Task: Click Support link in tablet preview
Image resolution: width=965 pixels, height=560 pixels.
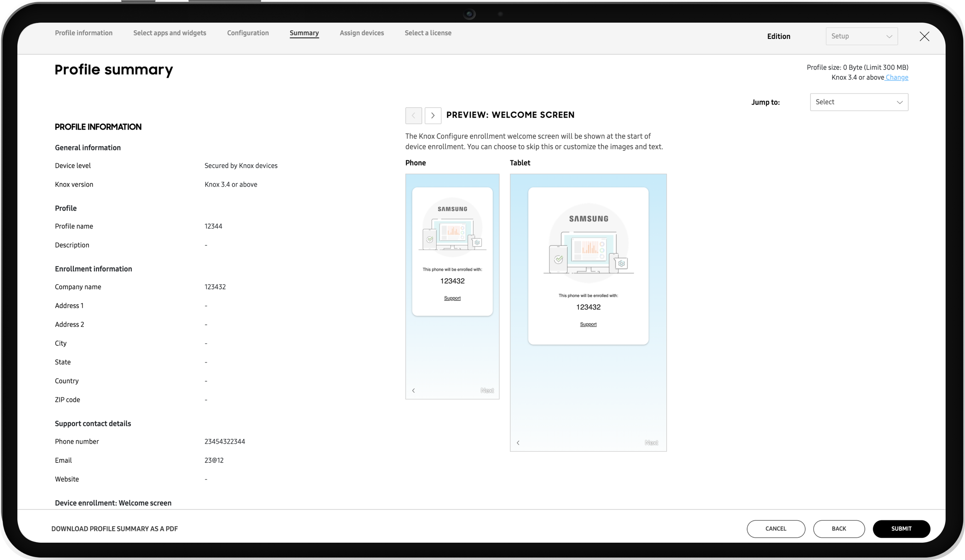Action: click(588, 324)
